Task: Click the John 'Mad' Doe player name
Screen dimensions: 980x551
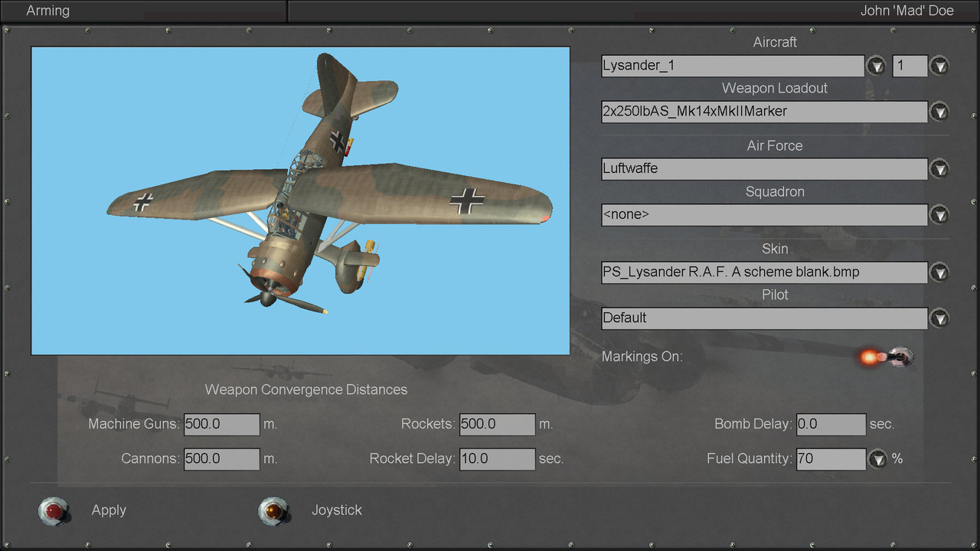Action: 907,11
